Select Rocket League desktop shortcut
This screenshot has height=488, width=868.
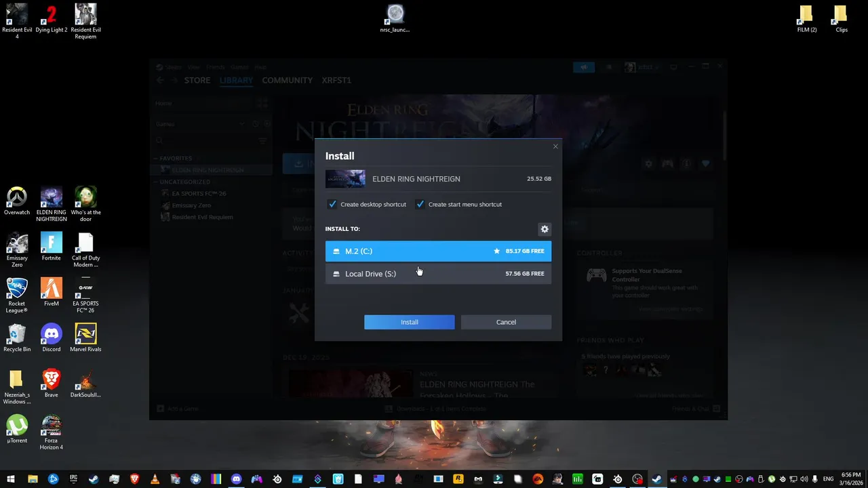[17, 295]
